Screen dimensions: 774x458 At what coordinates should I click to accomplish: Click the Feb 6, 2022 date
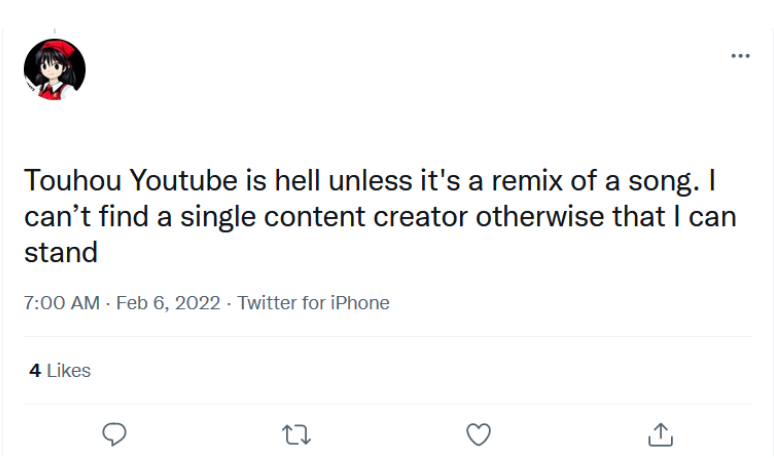[x=168, y=302]
